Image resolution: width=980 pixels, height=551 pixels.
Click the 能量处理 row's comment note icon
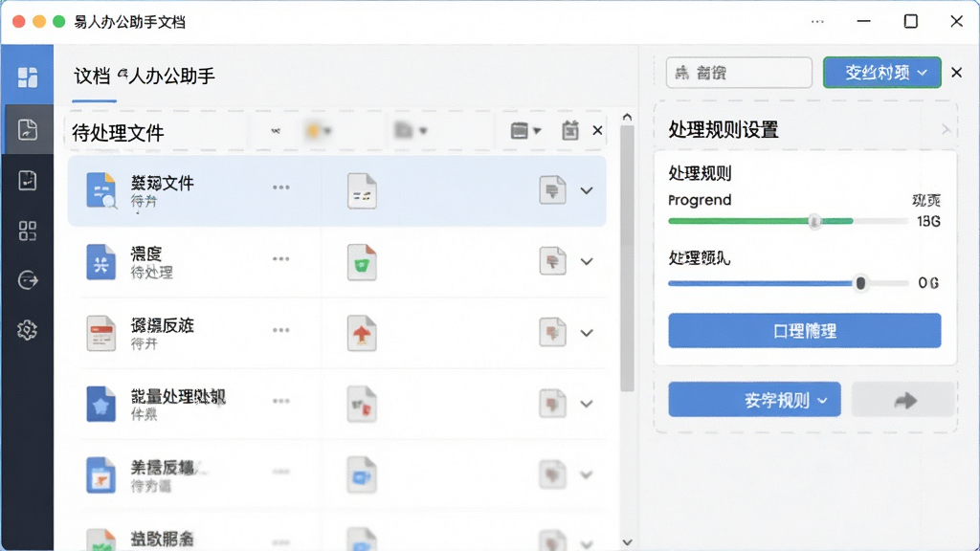tap(552, 404)
